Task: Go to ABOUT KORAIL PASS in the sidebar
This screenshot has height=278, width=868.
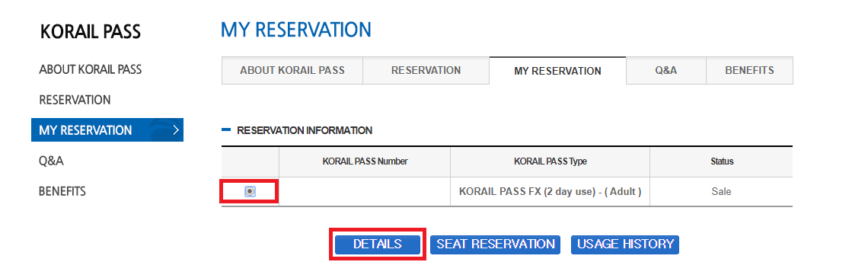Action: coord(91,70)
